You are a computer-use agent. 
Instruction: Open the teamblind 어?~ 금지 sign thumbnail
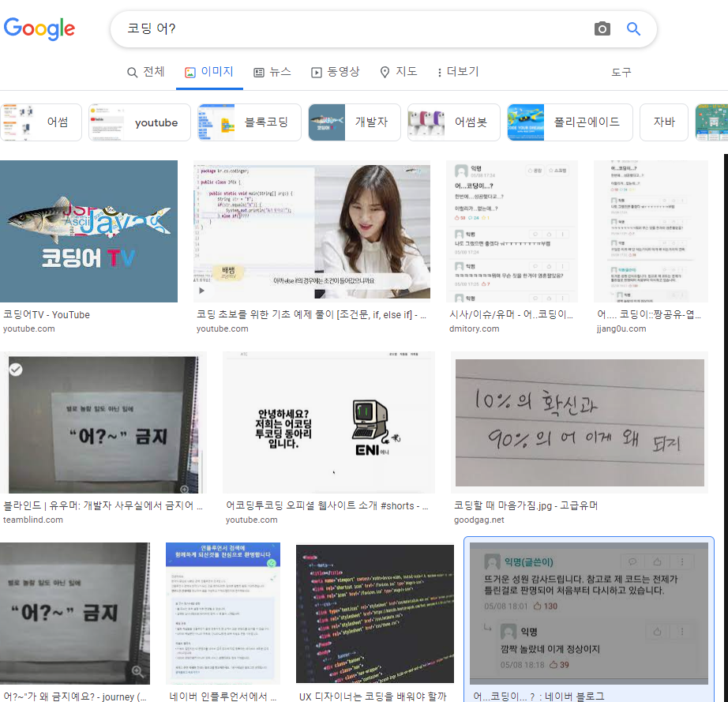[x=103, y=422]
